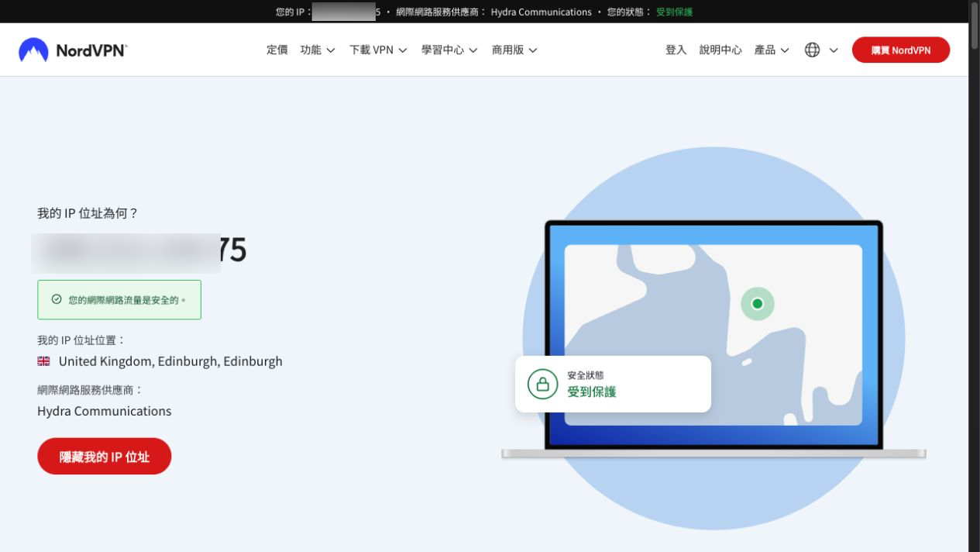Click the NordVPN mountain logo icon
This screenshot has height=552, width=980.
[x=33, y=50]
